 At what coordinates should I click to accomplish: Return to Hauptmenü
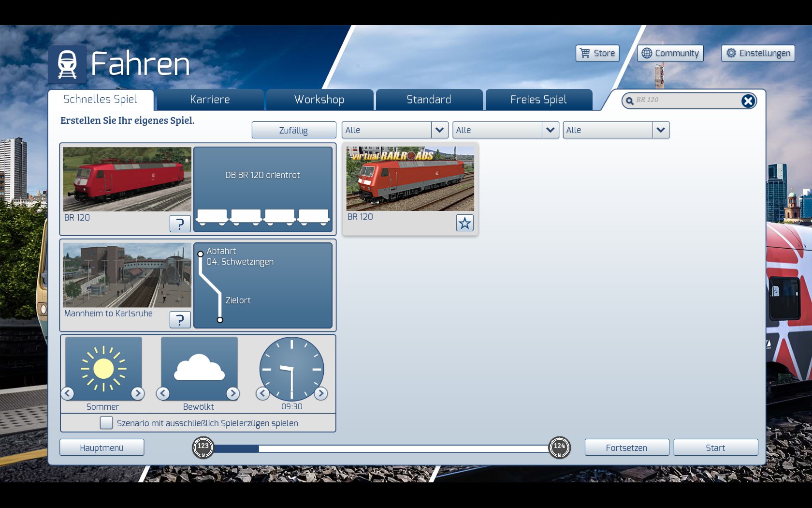pos(102,448)
